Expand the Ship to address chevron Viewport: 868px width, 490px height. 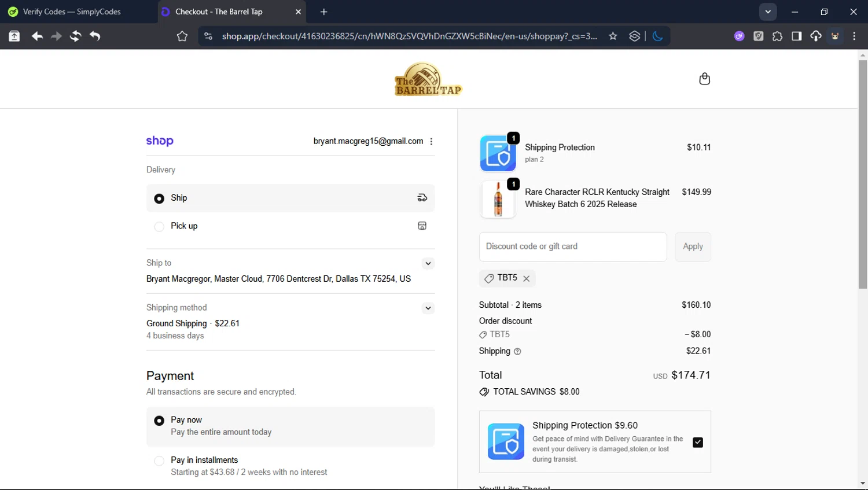428,263
